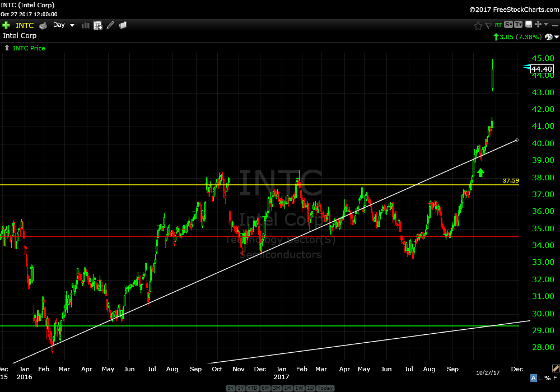Select the pencil drawing tools icon

coord(110,25)
